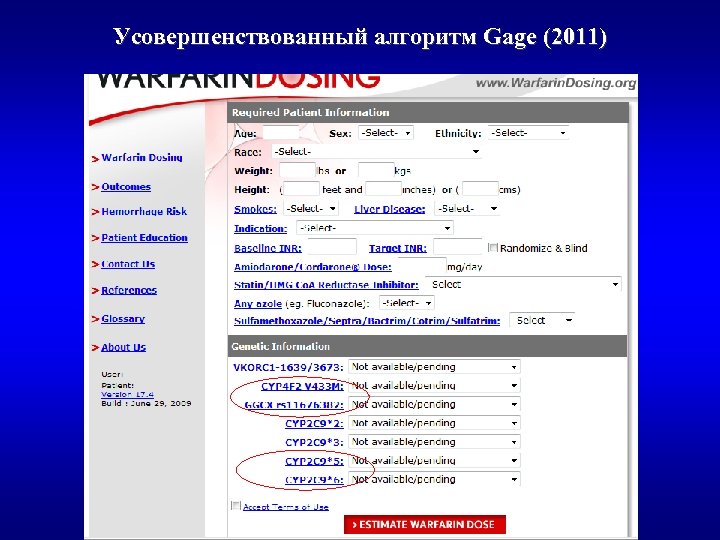Click the CYP2C9*5 link
720x540 pixels.
[314, 461]
